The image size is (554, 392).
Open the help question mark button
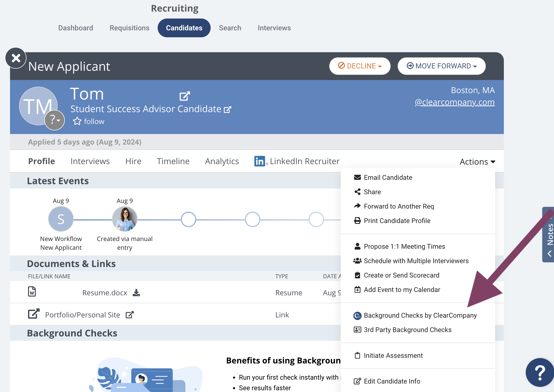(x=540, y=372)
